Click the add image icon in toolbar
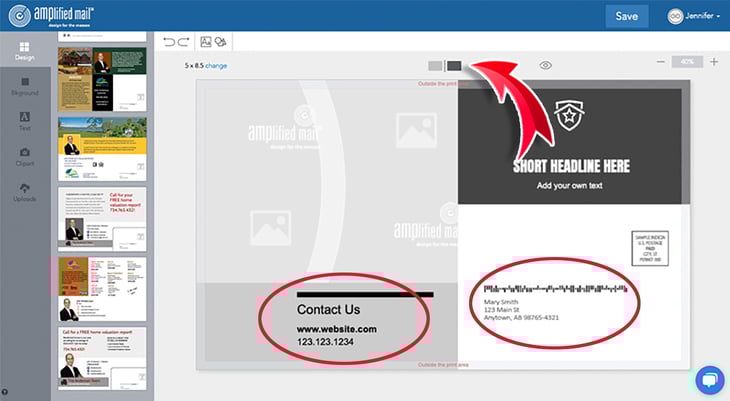Screen dimensions: 730x401 (206, 42)
